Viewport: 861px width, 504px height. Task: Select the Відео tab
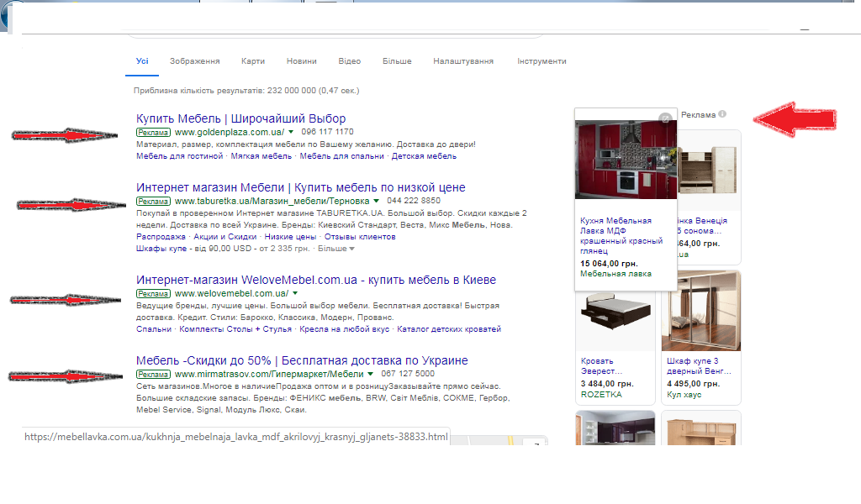click(x=349, y=60)
